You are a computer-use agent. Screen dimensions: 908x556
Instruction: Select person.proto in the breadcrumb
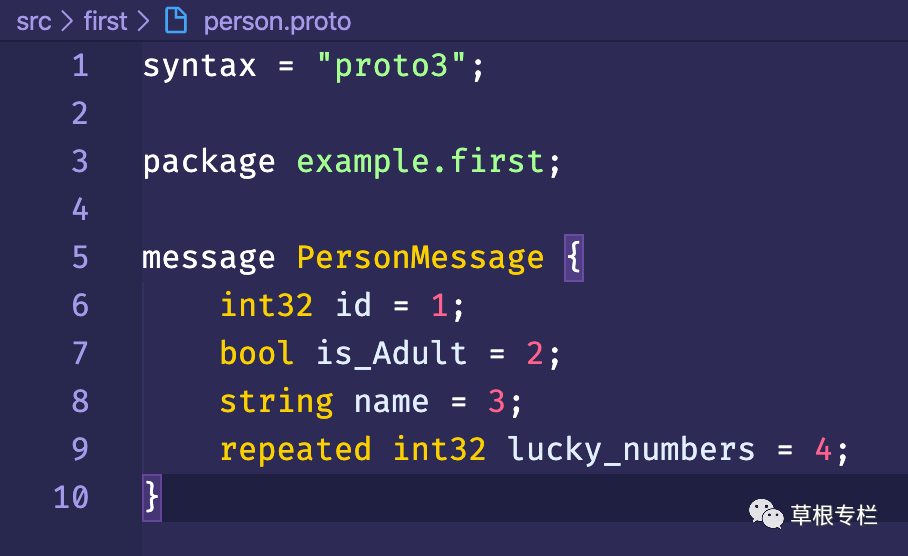[277, 22]
